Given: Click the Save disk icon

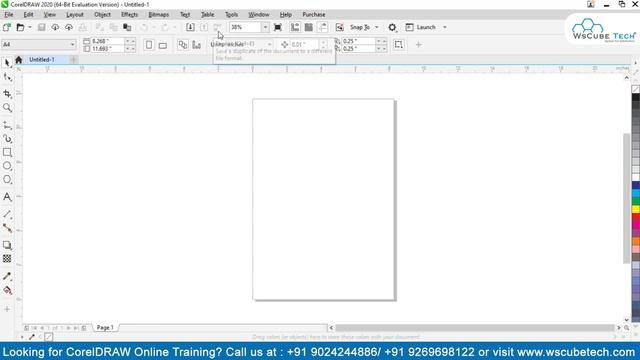Looking at the screenshot, I should tap(41, 27).
